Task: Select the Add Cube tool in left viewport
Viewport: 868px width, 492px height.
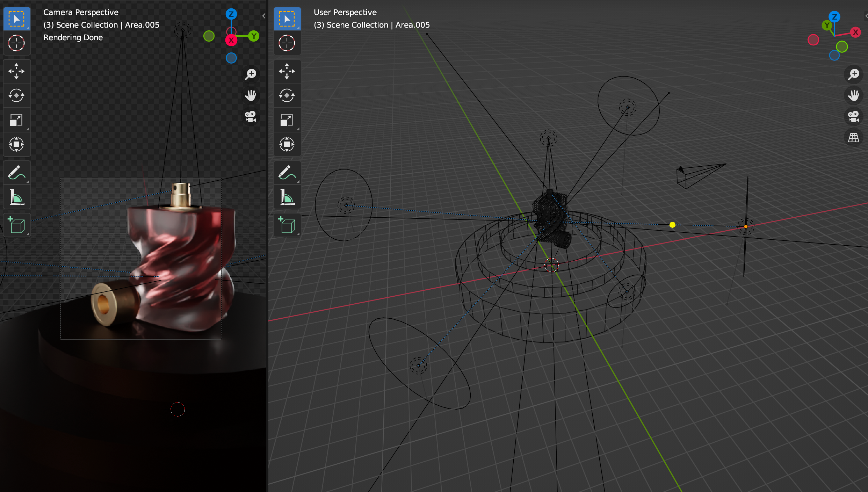Action: click(16, 225)
